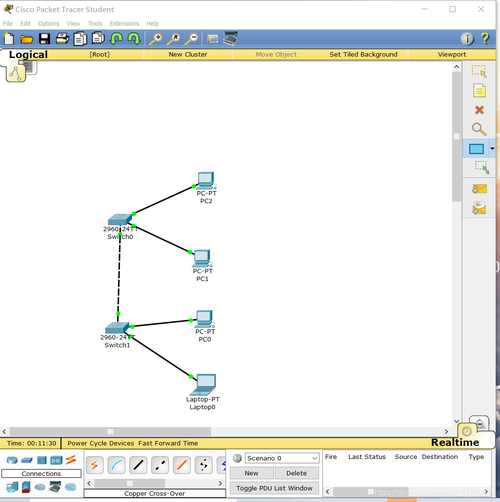Choose automatic connection type
500x502 pixels.
coord(95,465)
